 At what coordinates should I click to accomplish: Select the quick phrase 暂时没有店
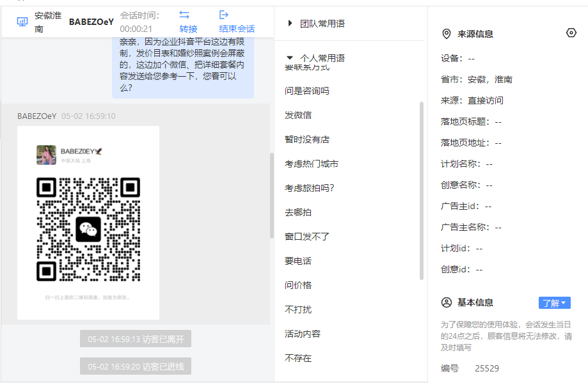point(306,139)
